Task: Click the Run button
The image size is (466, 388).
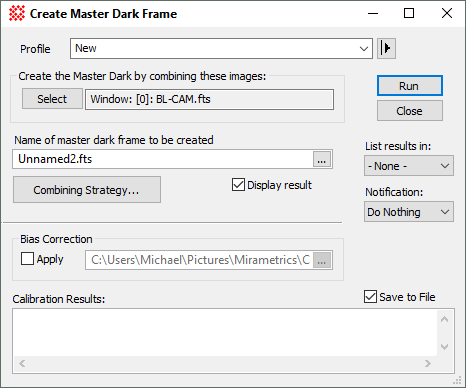Action: click(410, 86)
